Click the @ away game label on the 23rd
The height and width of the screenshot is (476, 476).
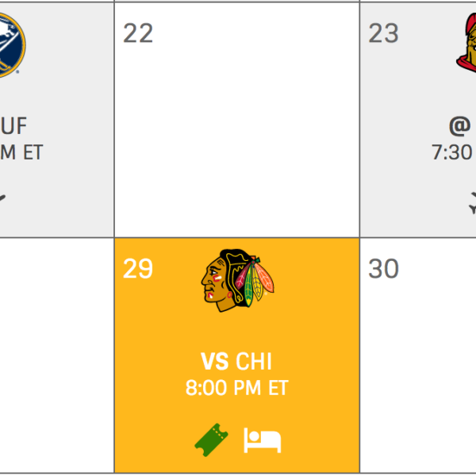(x=460, y=125)
